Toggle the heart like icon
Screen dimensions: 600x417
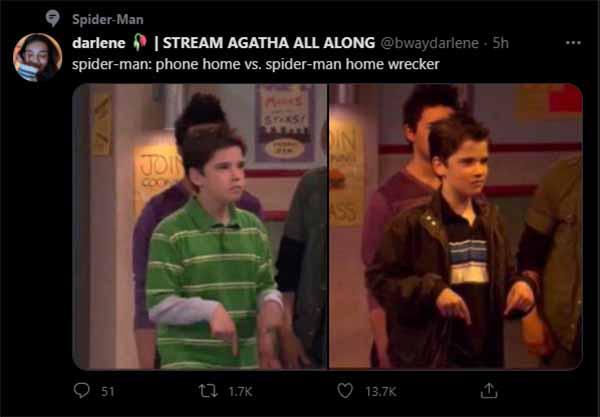pos(345,391)
